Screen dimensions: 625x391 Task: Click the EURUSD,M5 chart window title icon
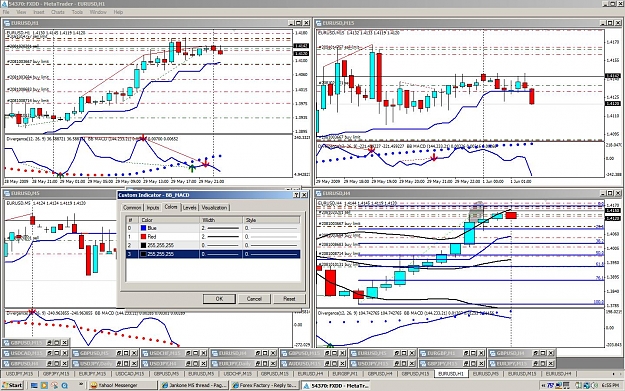point(7,193)
